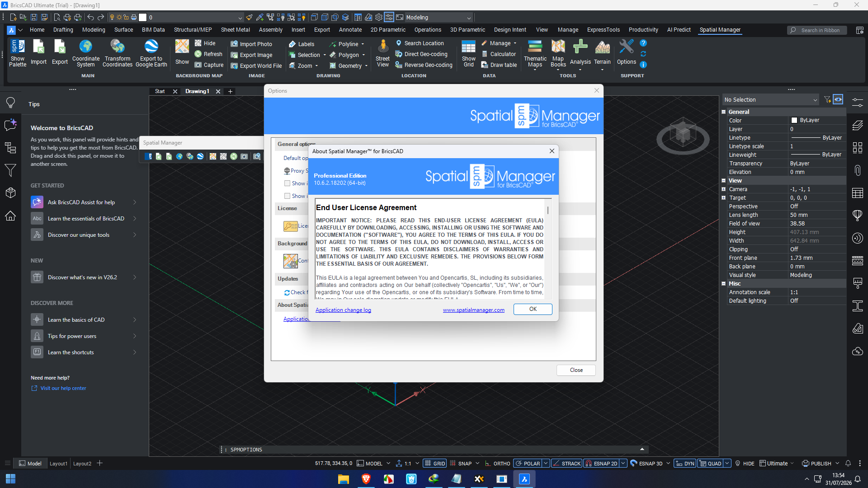
Task: Click the Labels drawing tool
Action: coord(301,44)
